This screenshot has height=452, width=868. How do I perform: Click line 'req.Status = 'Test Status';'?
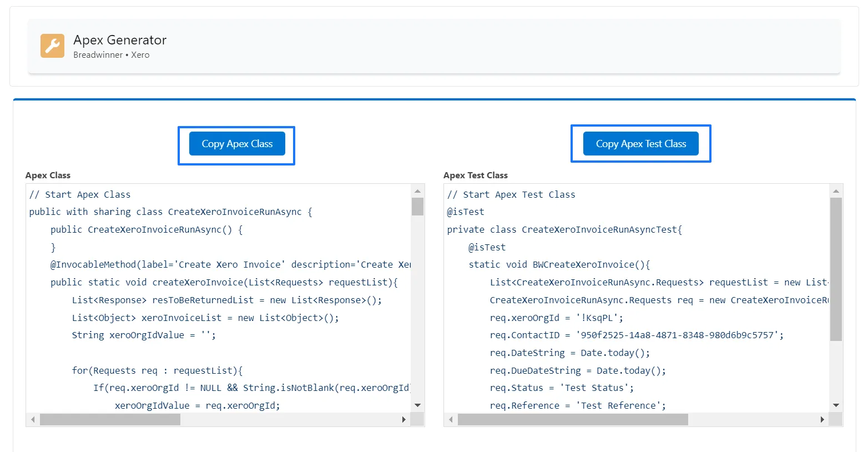(x=562, y=388)
